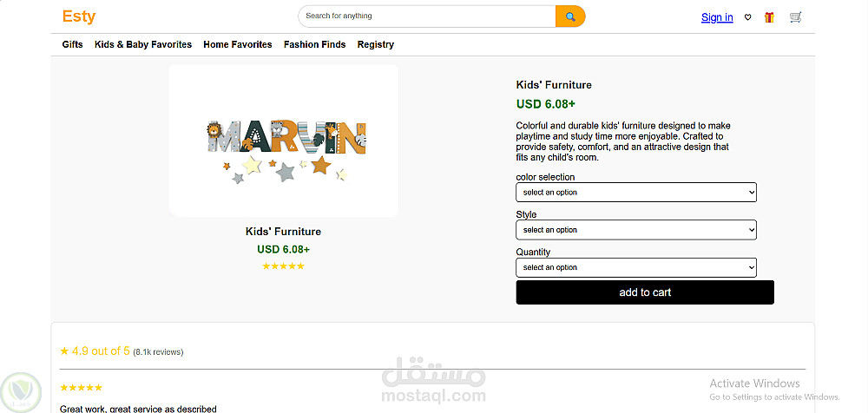The image size is (868, 413).
Task: Click the orange search magnifier button
Action: (570, 16)
